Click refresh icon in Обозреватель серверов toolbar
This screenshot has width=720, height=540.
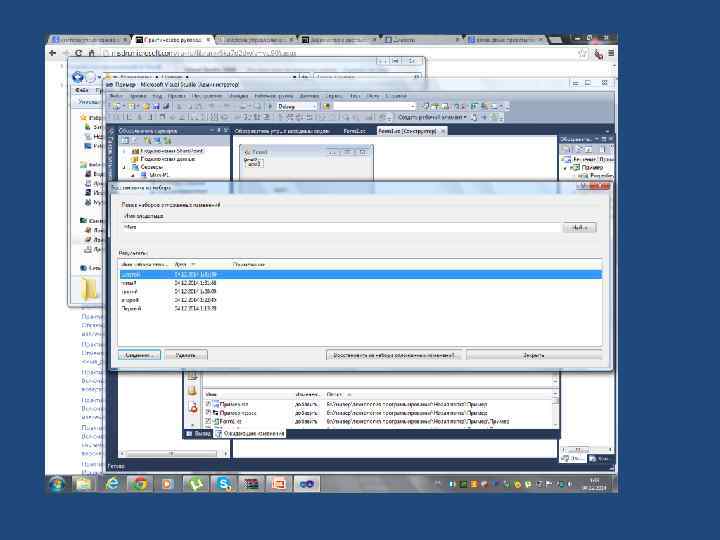pos(124,141)
